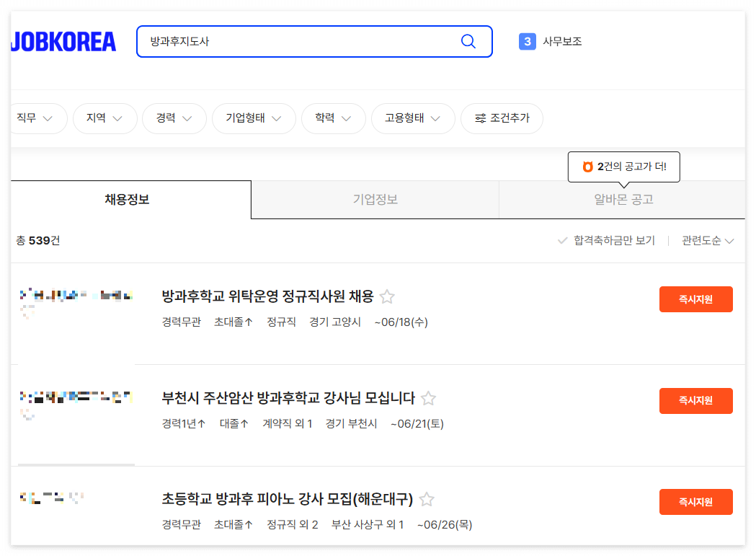This screenshot has width=756, height=556.
Task: Expand the 지역 filter dropdown
Action: coord(104,118)
